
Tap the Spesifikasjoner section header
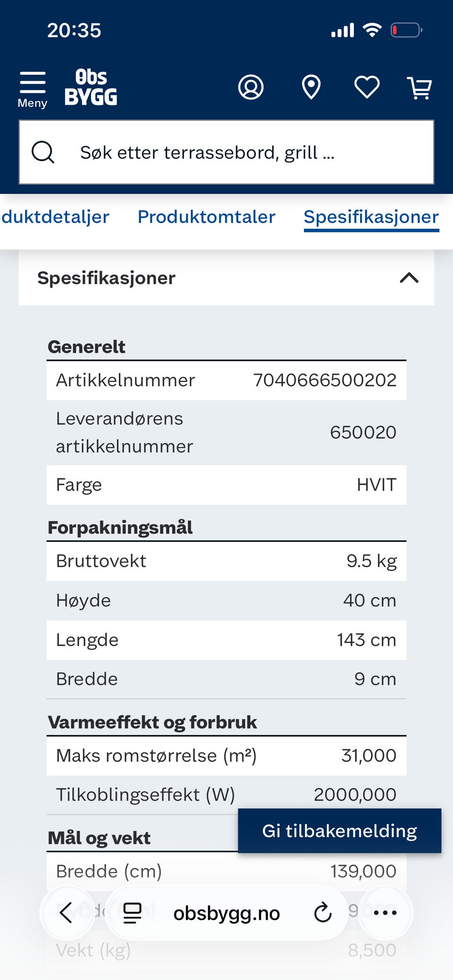coord(226,278)
